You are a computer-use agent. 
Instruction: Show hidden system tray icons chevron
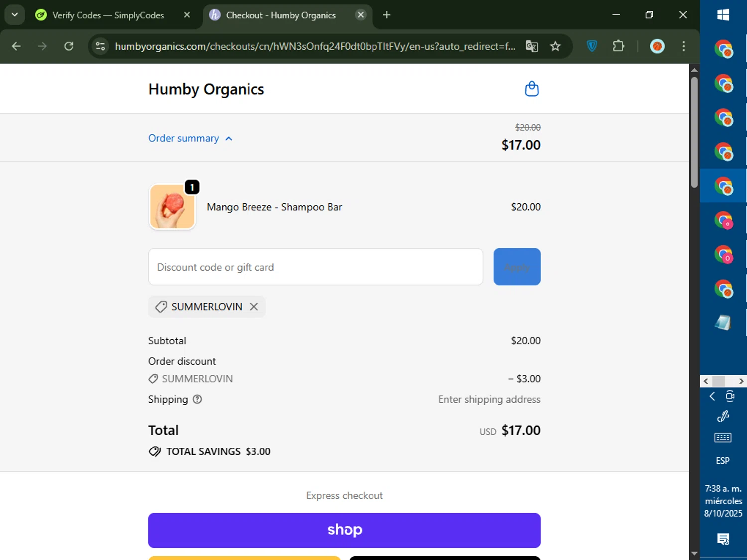point(712,396)
